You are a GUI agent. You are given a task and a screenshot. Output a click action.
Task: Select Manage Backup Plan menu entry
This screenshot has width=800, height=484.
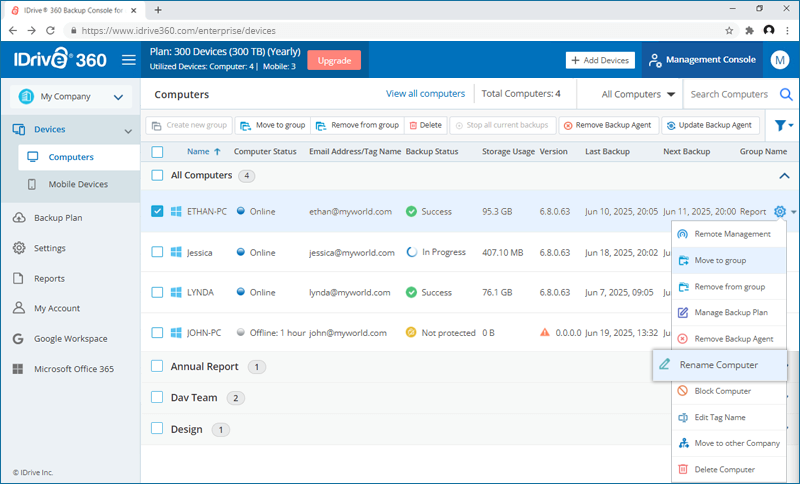pyautogui.click(x=729, y=313)
